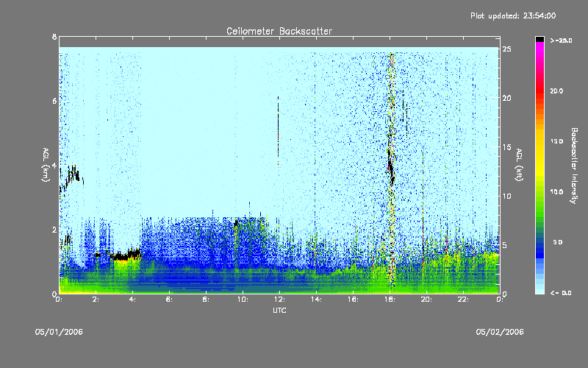Click the '12:' hour tick on x-axis
This screenshot has width=588, height=368.
[x=279, y=300]
